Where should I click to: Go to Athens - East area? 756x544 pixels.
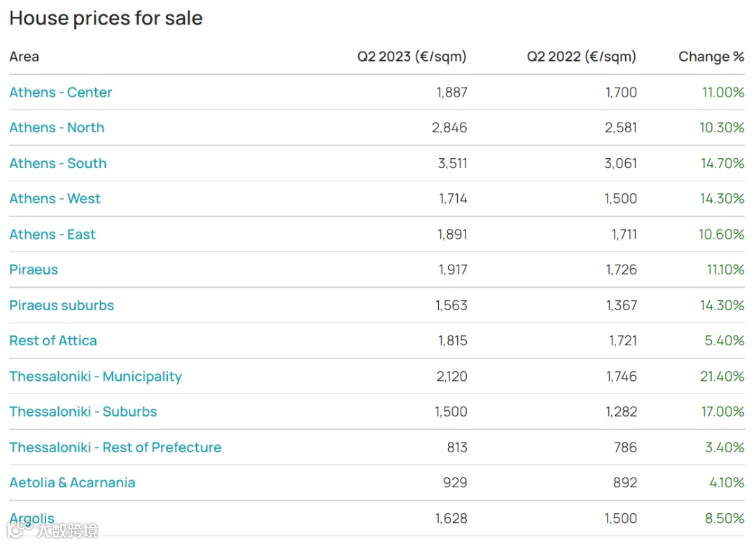tap(52, 235)
